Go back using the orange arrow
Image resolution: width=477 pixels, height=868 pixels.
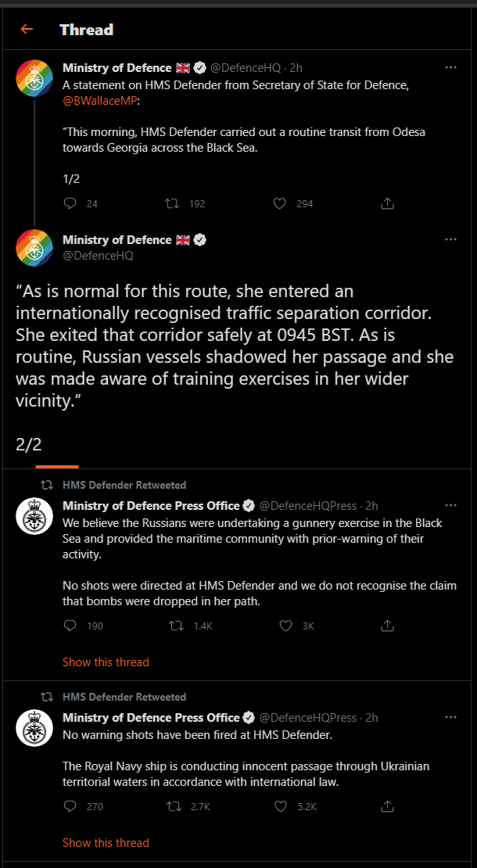pos(27,30)
